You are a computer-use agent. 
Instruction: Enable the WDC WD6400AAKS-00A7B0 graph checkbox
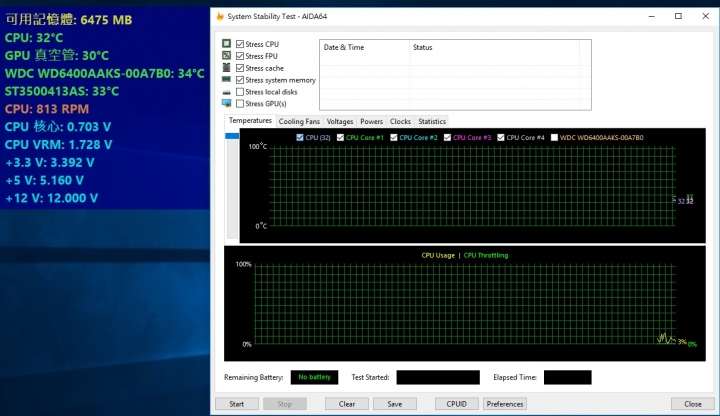[x=554, y=137]
